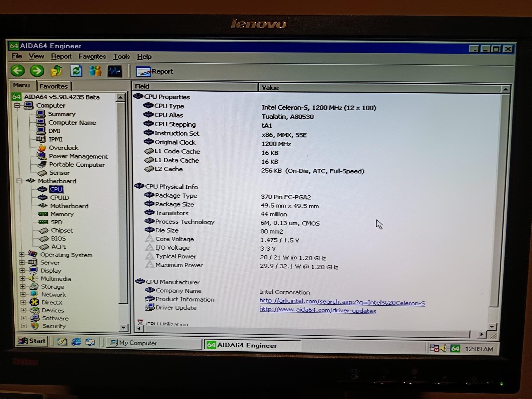Select the Chipset tree item
Screen dimensions: 532x399
62,230
